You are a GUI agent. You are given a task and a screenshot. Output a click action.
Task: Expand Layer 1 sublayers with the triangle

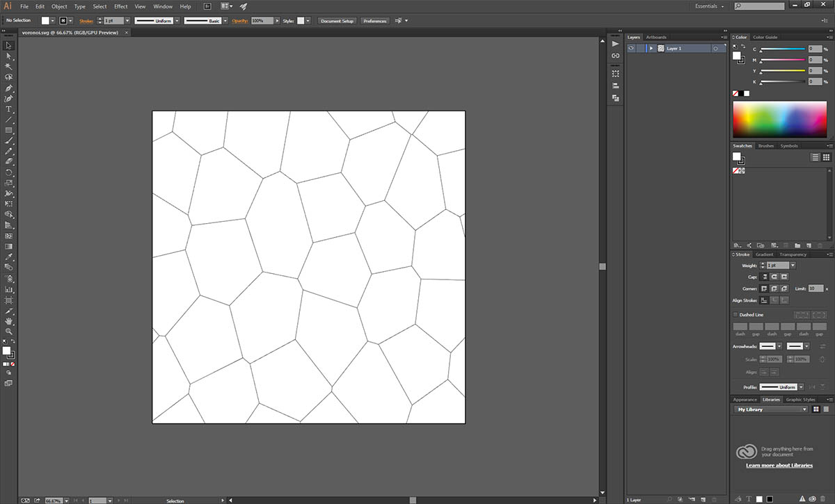pos(651,49)
